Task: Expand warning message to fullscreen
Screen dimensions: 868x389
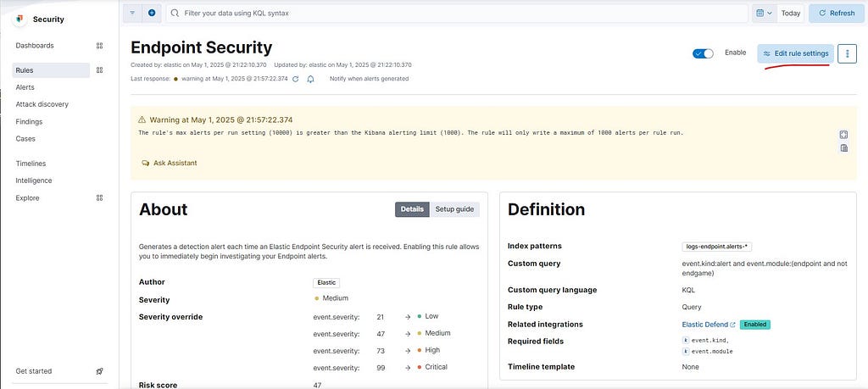Action: (843, 135)
